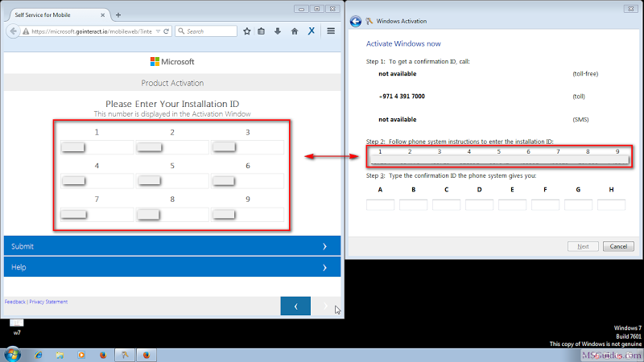Image resolution: width=644 pixels, height=362 pixels.
Task: Click confirmation ID field B
Action: 413,205
